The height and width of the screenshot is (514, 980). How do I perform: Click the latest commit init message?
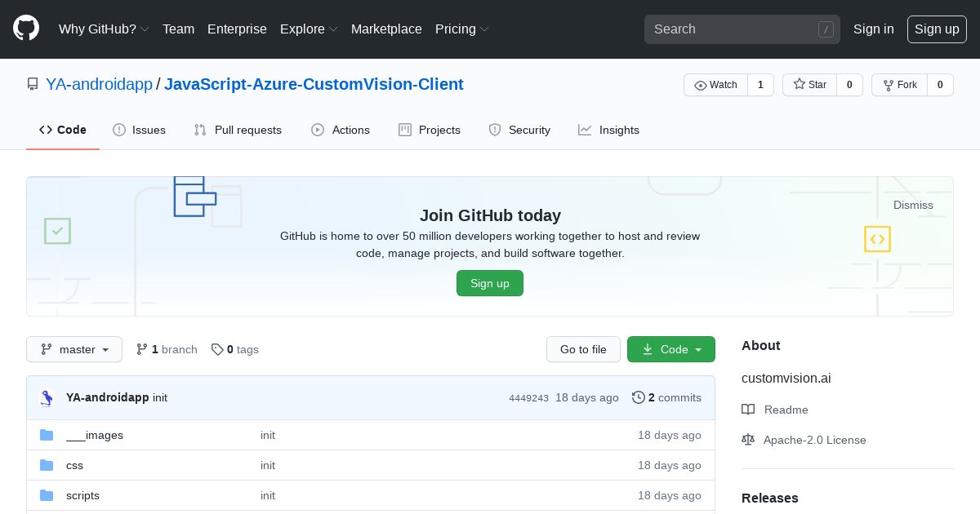[x=160, y=397]
